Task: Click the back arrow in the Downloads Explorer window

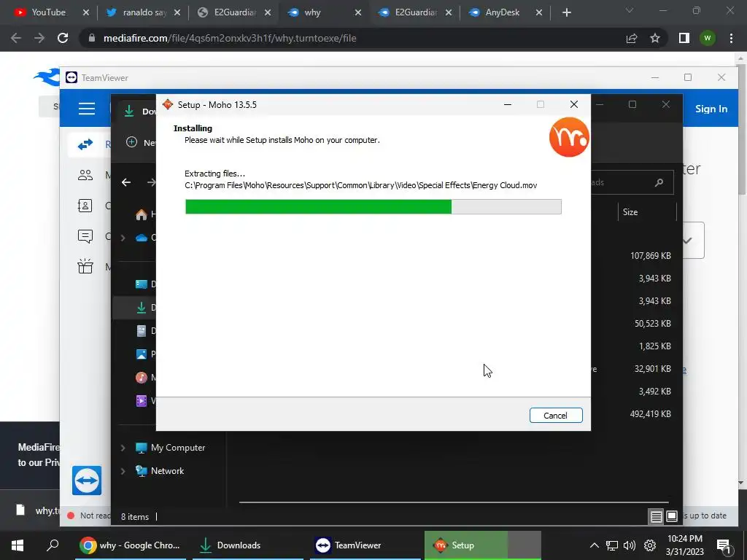Action: (x=126, y=182)
